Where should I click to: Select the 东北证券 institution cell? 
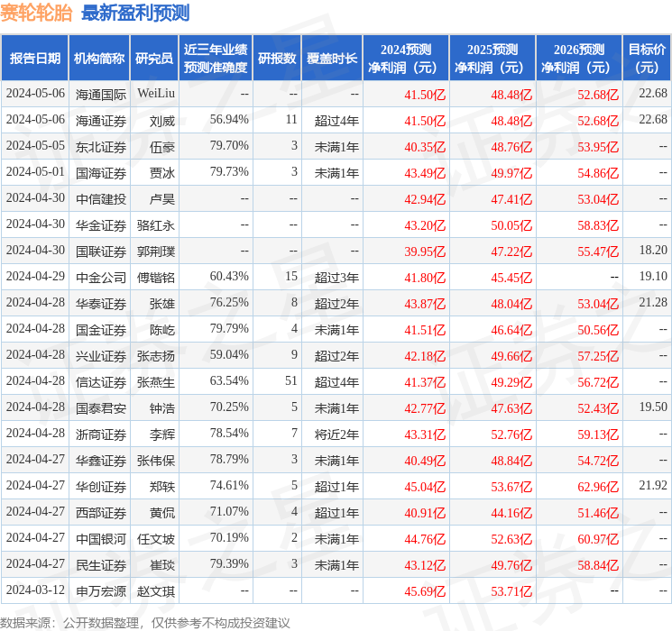click(x=101, y=147)
